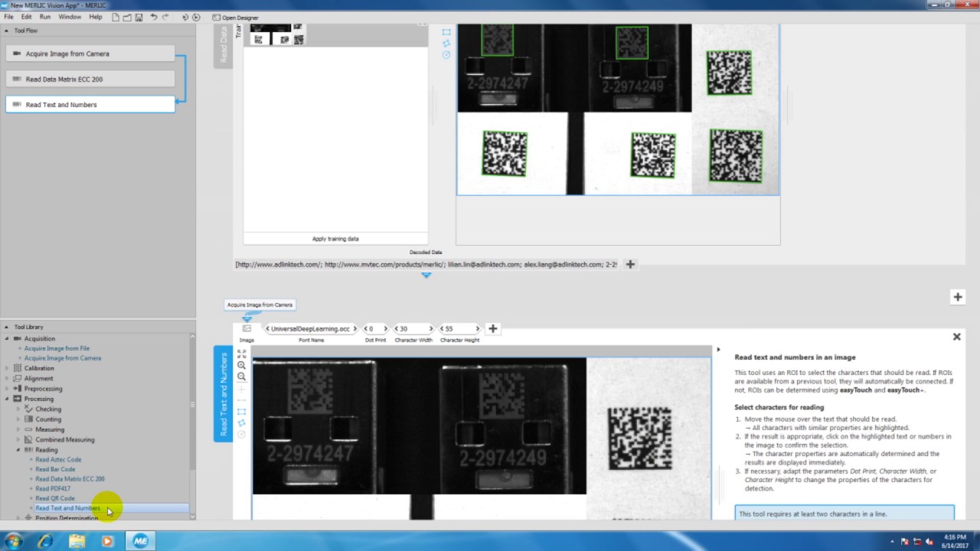Click Read Bar Code tool
The width and height of the screenshot is (980, 551).
pyautogui.click(x=55, y=469)
